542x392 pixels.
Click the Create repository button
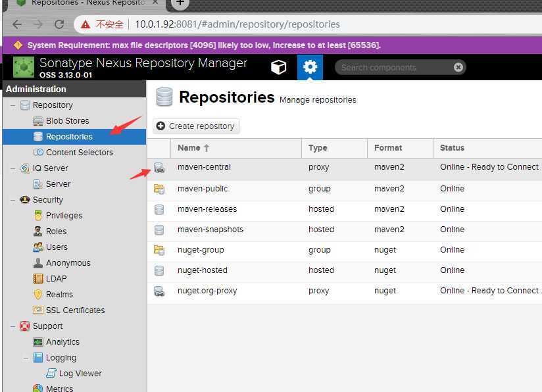point(196,126)
